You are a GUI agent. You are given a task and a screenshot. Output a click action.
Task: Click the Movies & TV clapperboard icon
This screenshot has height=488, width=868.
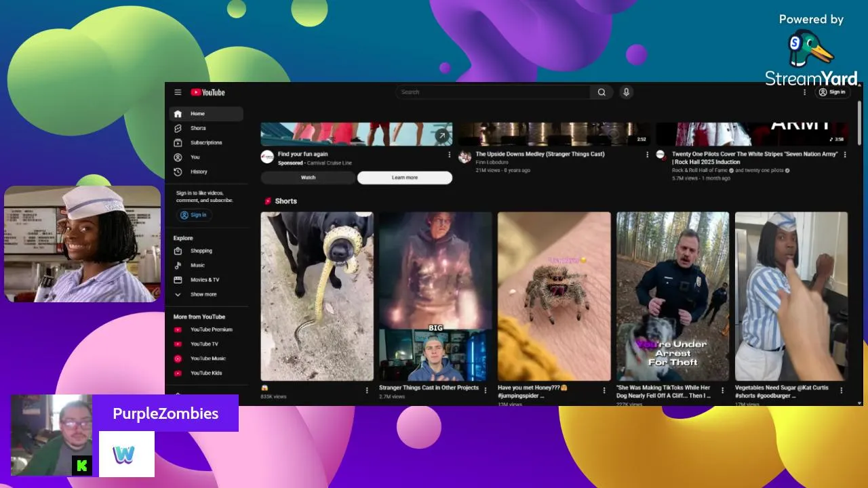click(178, 280)
